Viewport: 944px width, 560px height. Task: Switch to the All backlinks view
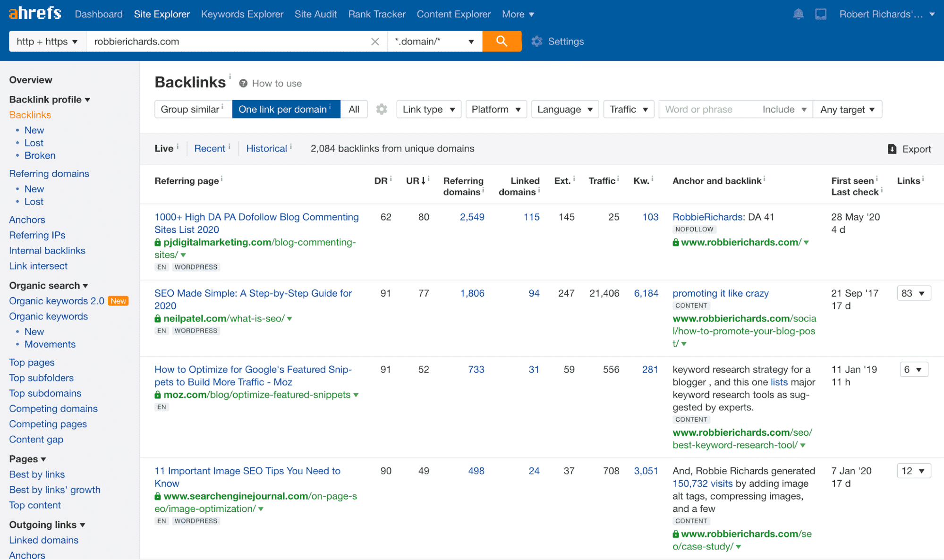[354, 109]
